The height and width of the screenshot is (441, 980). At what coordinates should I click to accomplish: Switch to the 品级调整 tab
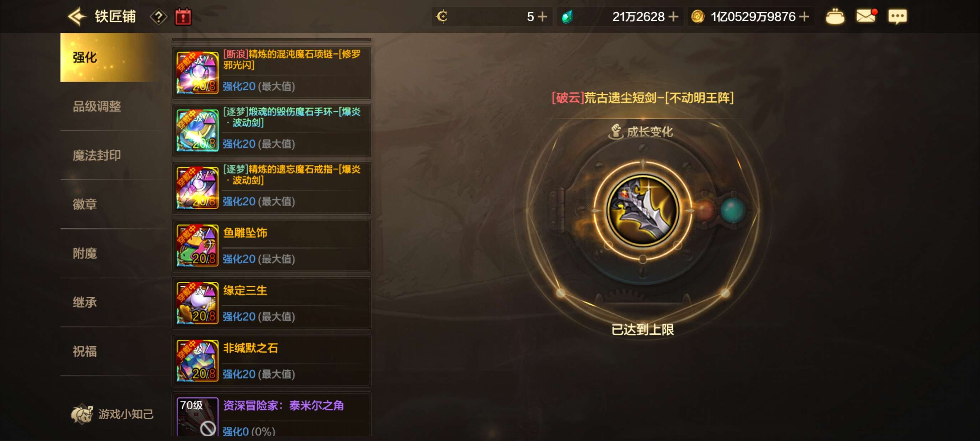(97, 106)
